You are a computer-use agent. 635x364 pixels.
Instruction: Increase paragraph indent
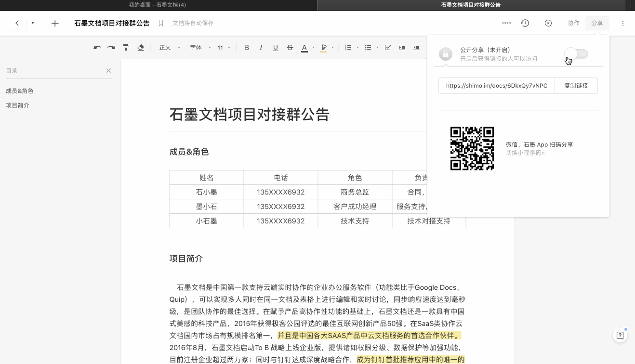[x=402, y=48]
